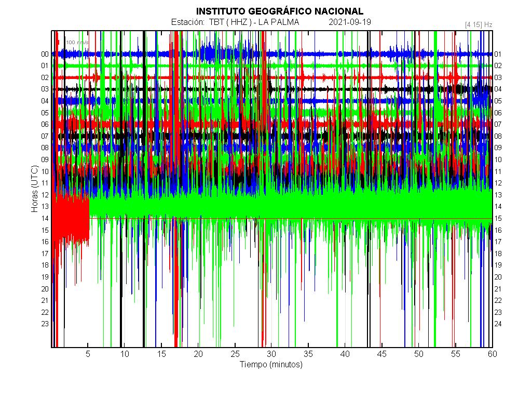Click the wide green saturated tremor band
Screen dimensions: 532x399
291,206
